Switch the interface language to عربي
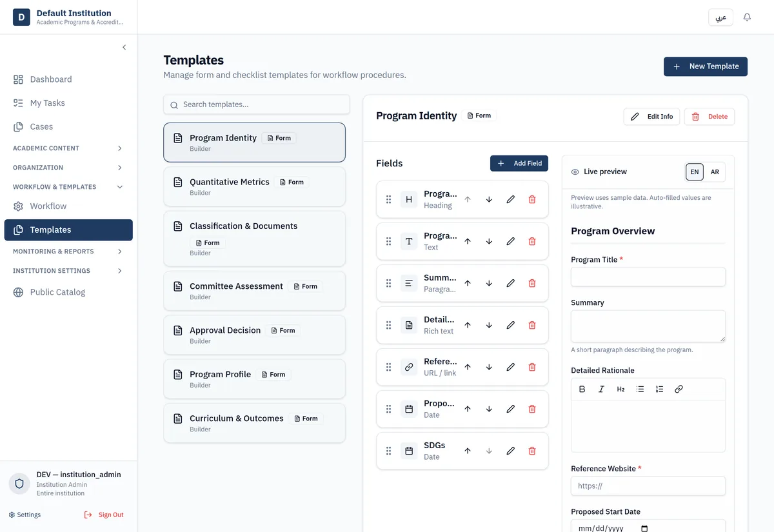774x532 pixels. pos(721,17)
